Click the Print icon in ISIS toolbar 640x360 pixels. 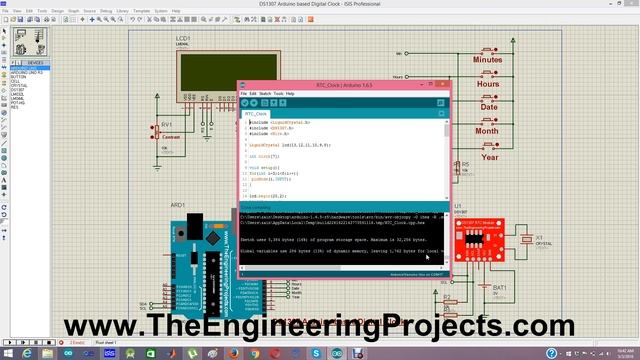click(x=46, y=20)
